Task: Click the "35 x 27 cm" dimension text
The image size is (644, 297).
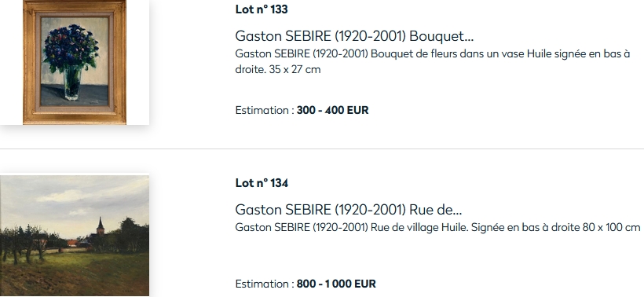Action: [x=295, y=69]
